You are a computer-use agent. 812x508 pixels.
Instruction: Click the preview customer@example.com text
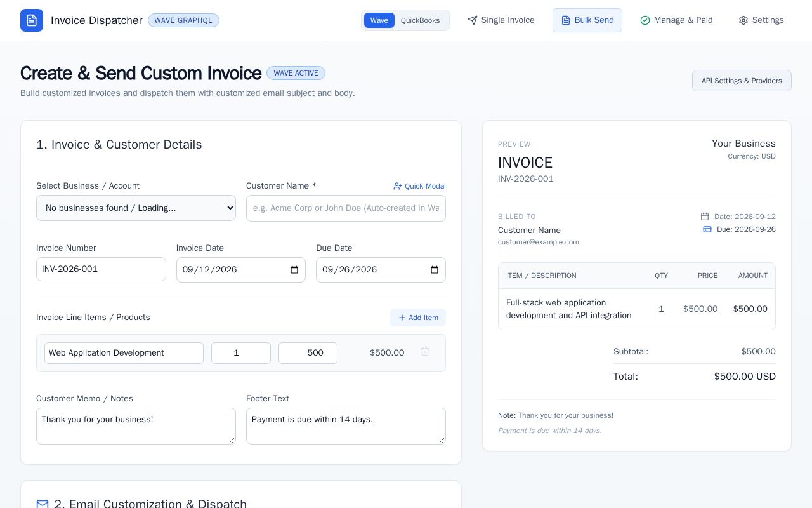tap(539, 242)
